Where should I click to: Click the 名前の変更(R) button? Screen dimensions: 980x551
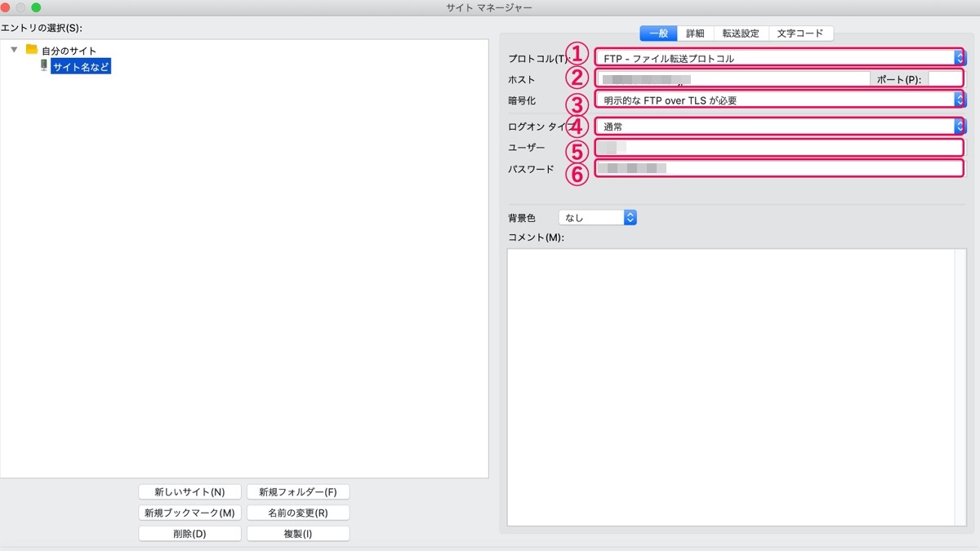tap(298, 513)
